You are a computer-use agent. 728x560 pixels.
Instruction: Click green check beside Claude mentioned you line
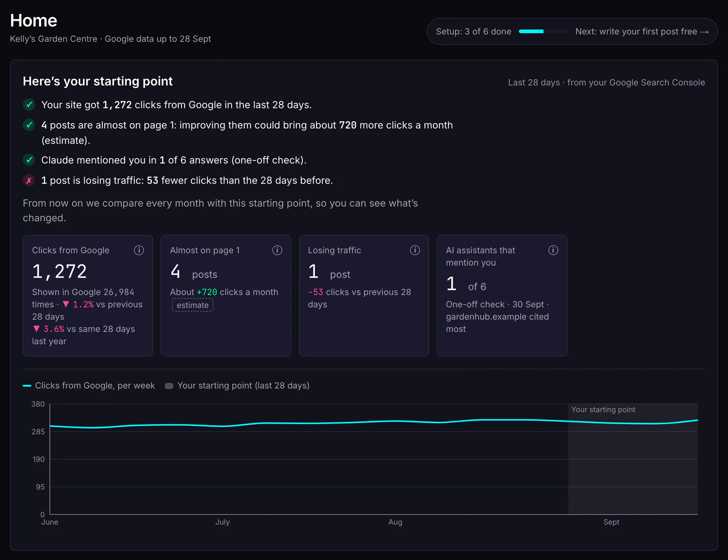click(29, 160)
